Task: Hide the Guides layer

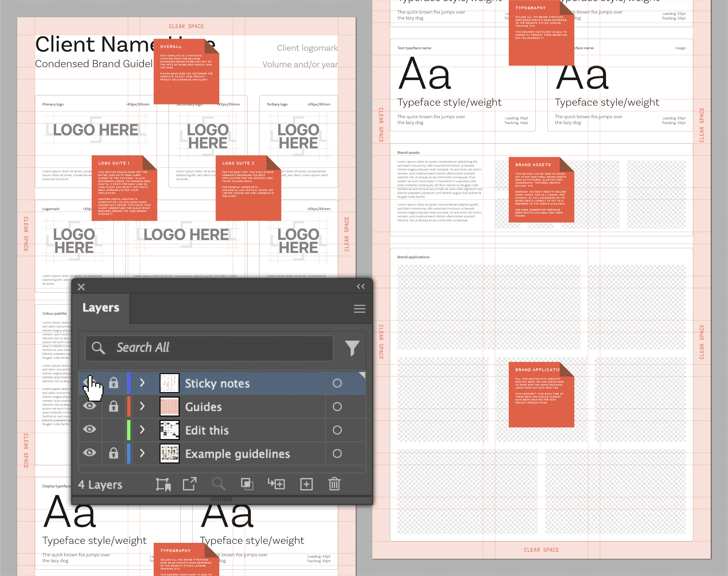Action: tap(90, 406)
